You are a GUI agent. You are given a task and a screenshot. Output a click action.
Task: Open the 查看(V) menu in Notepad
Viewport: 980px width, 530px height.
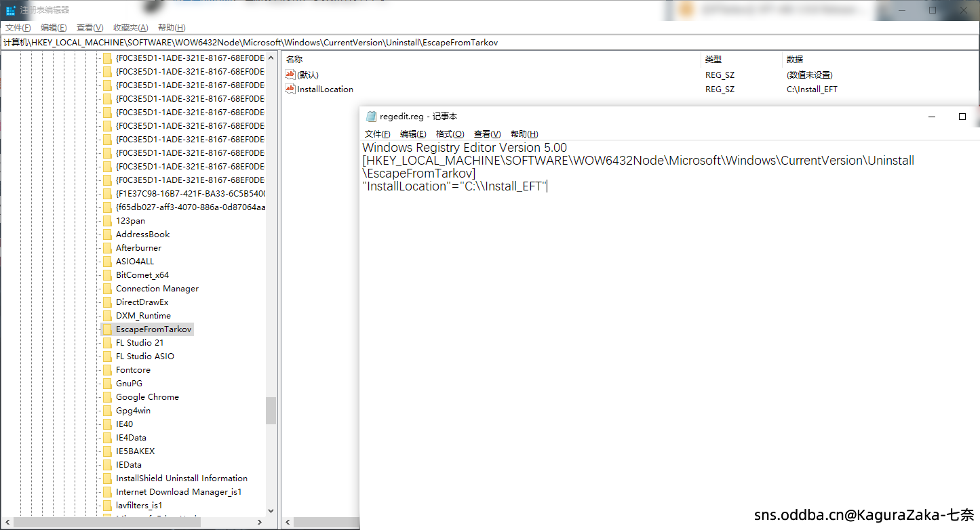click(487, 134)
